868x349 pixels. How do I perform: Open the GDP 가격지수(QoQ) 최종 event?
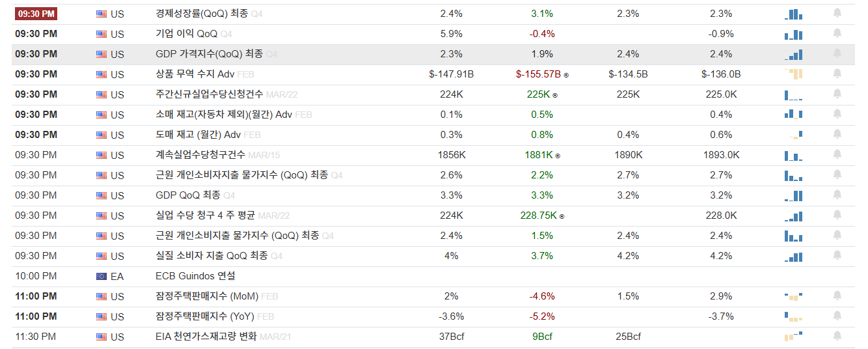click(x=209, y=54)
